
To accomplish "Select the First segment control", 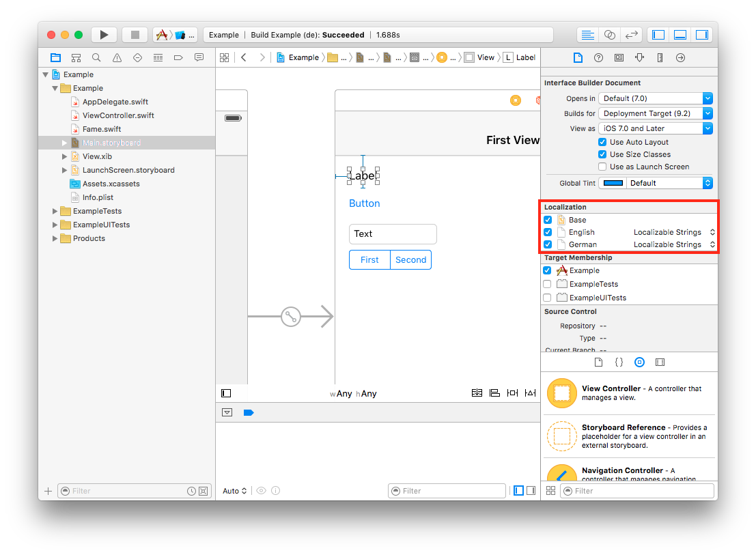I will 369,259.
